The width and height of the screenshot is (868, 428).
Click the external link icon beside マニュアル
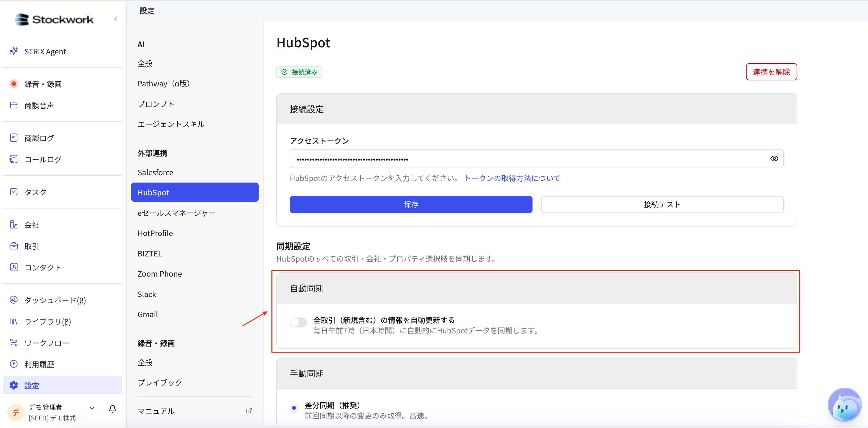[x=249, y=411]
